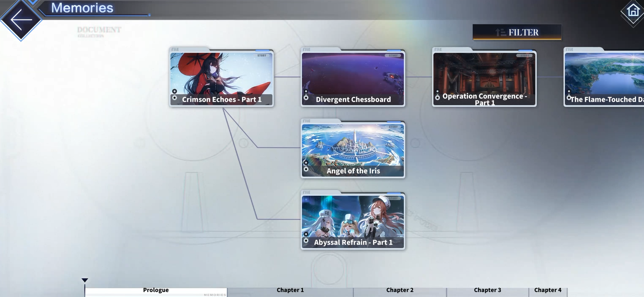This screenshot has width=644, height=297.
Task: Click the FILE tab label on Crimson Echoes folder
Action: click(x=175, y=49)
